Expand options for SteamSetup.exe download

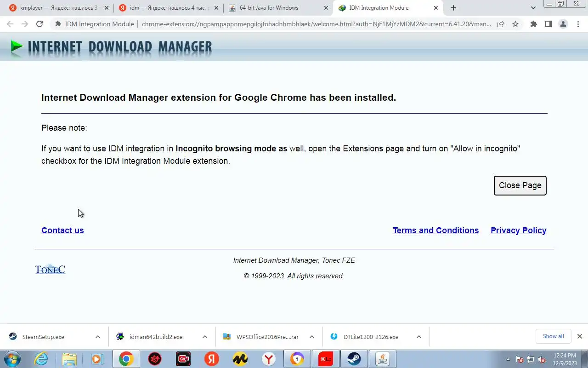(x=98, y=337)
